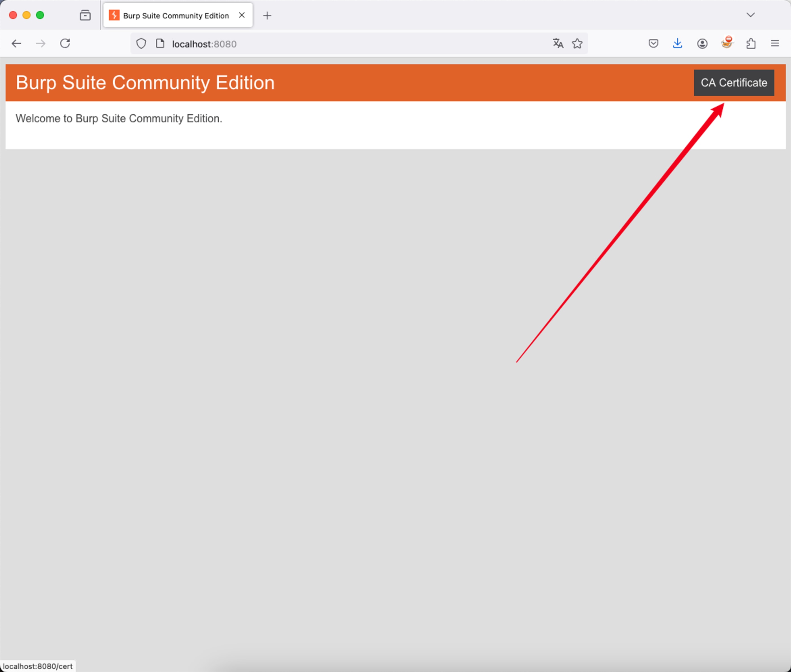Click the localhost:8080 address bar
This screenshot has height=672, width=791.
343,44
